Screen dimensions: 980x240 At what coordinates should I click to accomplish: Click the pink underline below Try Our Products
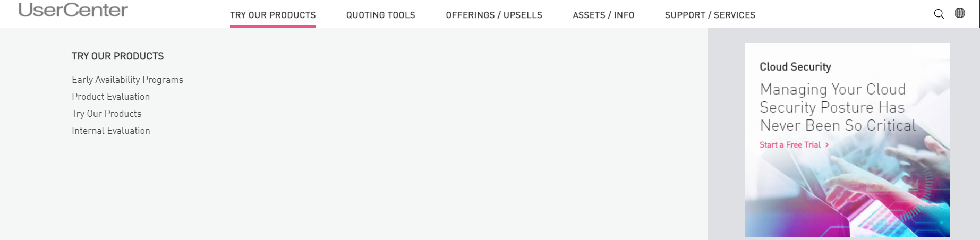pyautogui.click(x=273, y=26)
